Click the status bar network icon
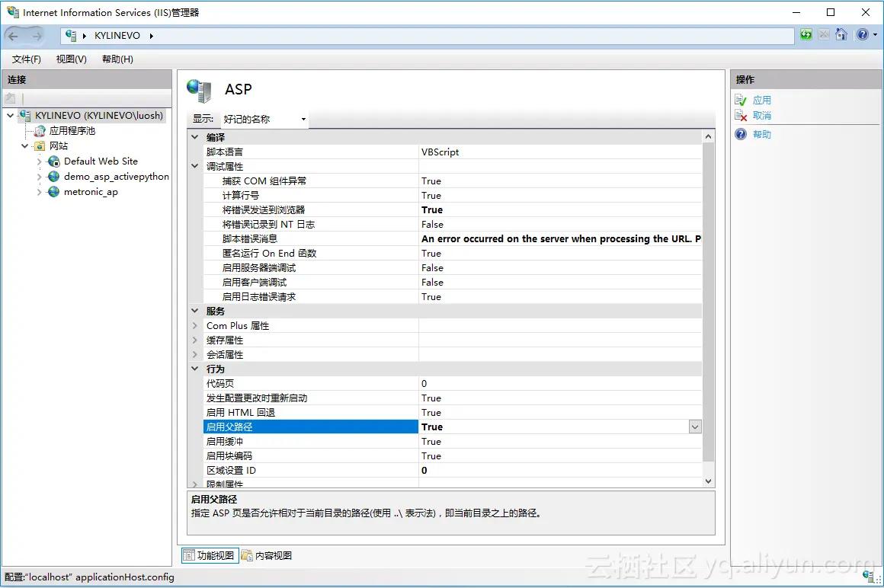This screenshot has height=588, width=884. tap(869, 576)
